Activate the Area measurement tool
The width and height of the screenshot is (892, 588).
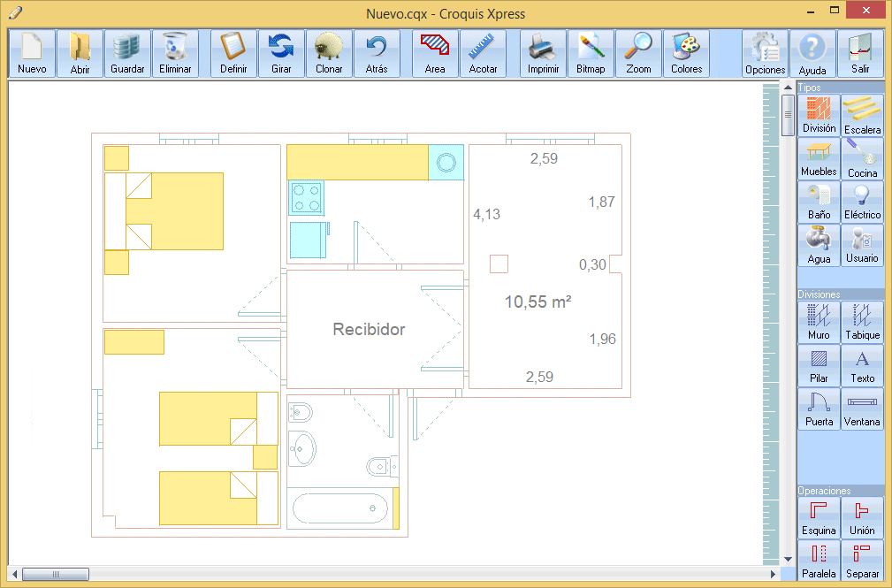click(435, 53)
